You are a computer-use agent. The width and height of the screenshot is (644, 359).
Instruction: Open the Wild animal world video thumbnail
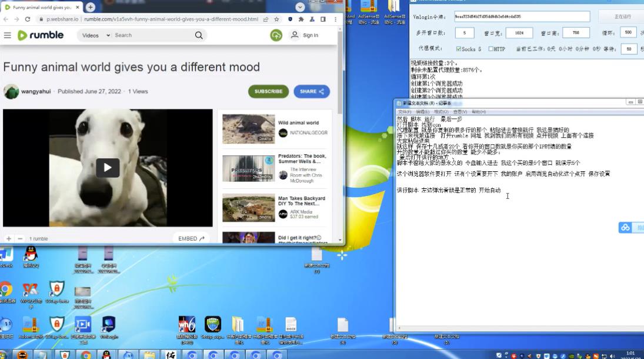tap(248, 129)
